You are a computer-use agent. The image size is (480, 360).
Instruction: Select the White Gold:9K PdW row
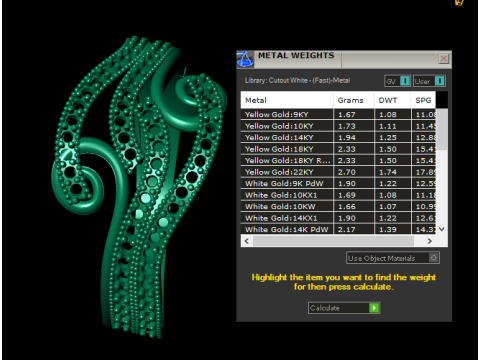(338, 183)
